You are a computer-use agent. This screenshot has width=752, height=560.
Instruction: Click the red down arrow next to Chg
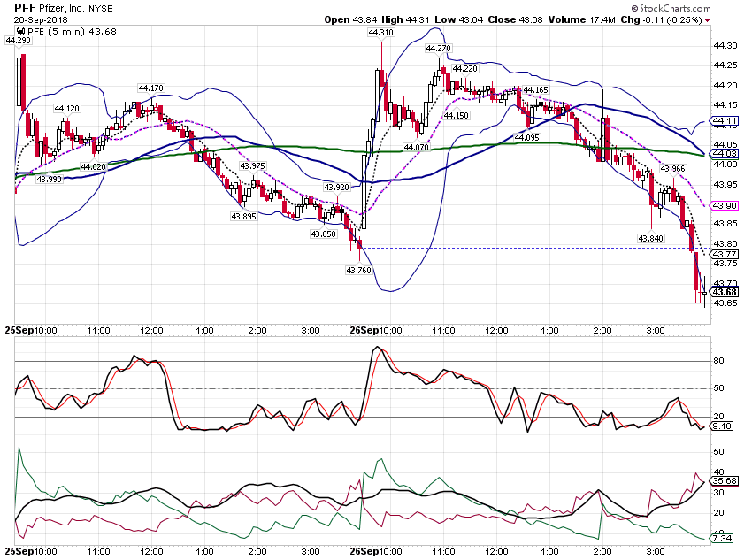(708, 20)
